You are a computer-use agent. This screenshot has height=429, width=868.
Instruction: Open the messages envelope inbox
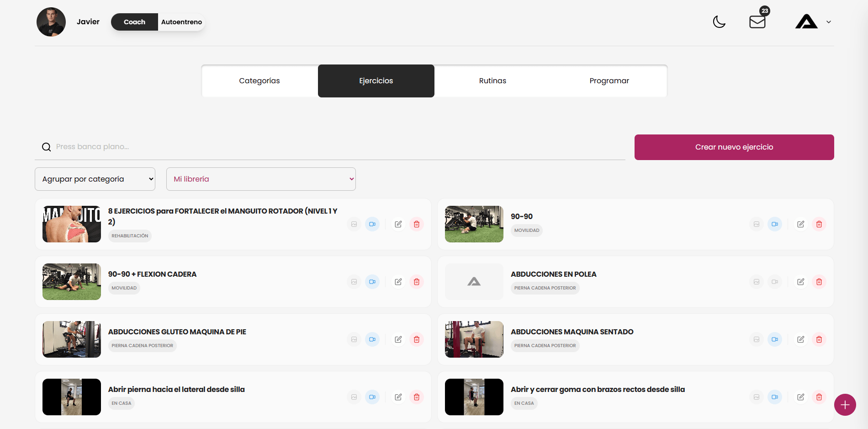tap(757, 21)
